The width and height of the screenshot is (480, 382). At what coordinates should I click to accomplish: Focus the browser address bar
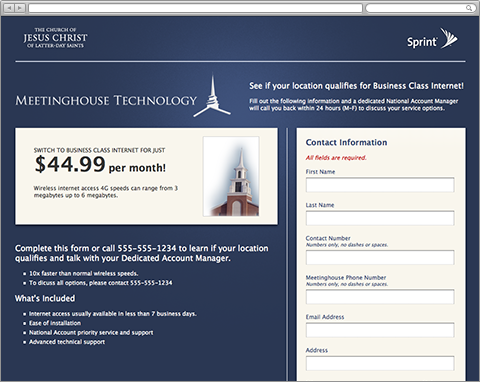195,8
